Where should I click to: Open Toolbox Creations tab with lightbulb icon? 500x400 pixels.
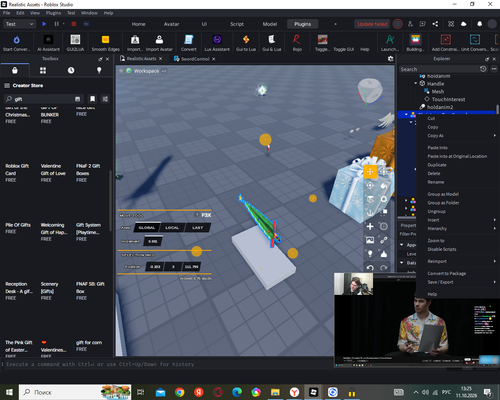[99, 70]
